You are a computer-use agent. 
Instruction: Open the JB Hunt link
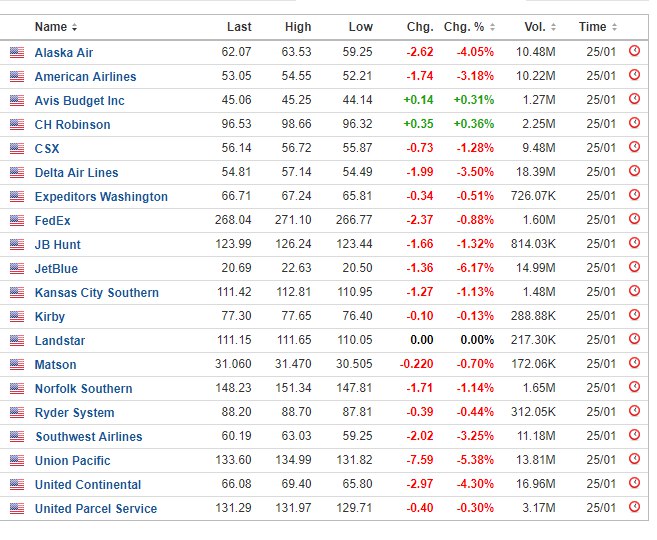pos(57,245)
